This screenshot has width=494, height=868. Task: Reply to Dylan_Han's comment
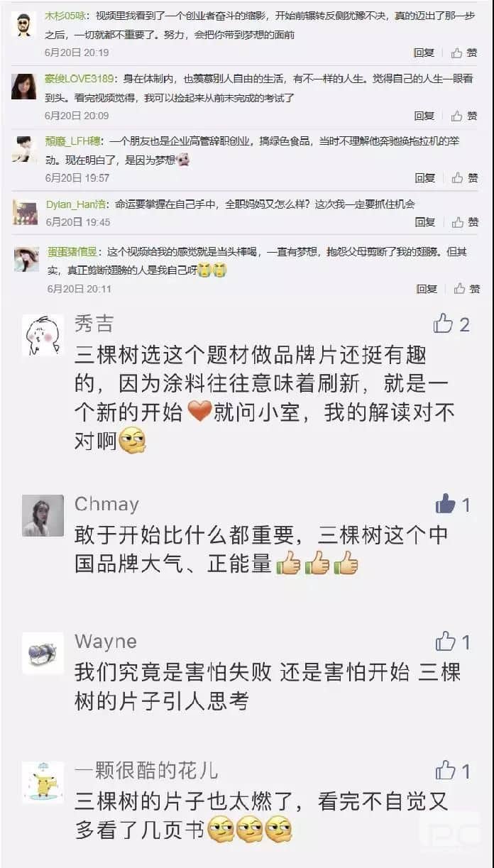coord(425,222)
